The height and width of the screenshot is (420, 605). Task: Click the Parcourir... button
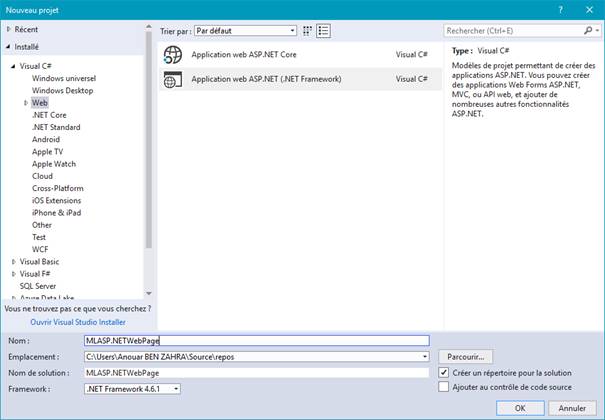[x=466, y=357]
